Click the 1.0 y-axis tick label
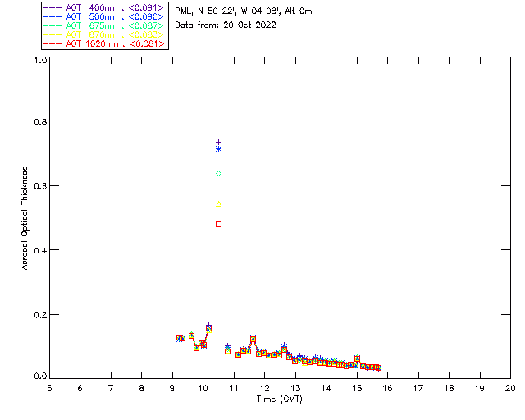525x420 pixels. 40,60
